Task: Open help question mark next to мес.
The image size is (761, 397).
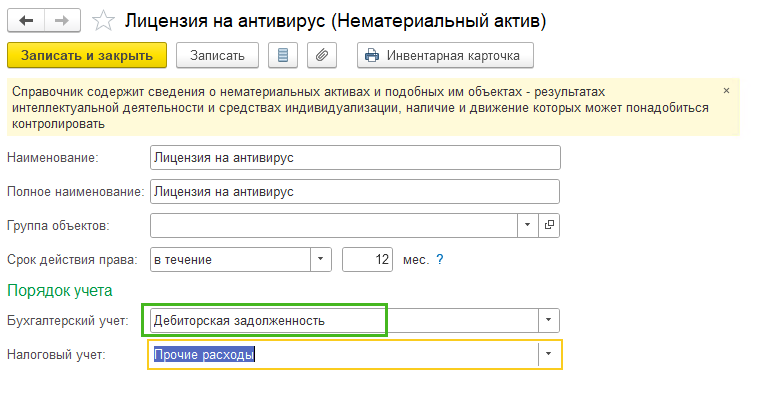Action: click(439, 260)
